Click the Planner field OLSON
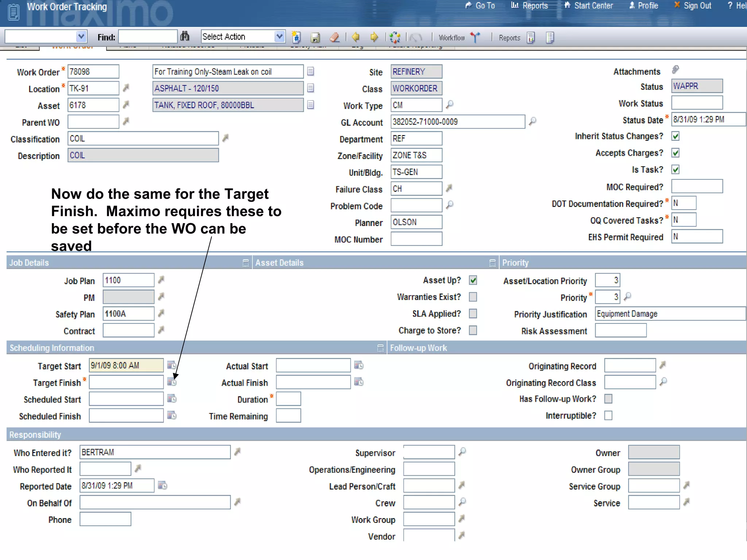Screen dimensions: 747x560 tap(417, 222)
